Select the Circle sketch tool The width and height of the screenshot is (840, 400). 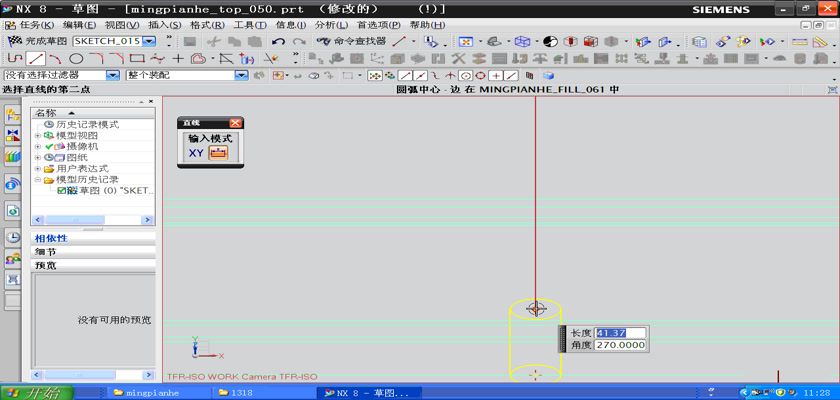(76, 58)
